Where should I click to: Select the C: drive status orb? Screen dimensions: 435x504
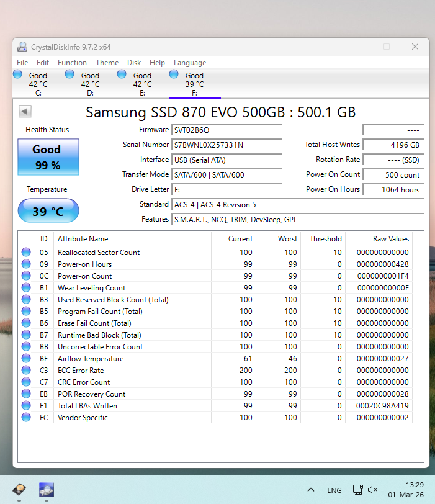17,75
